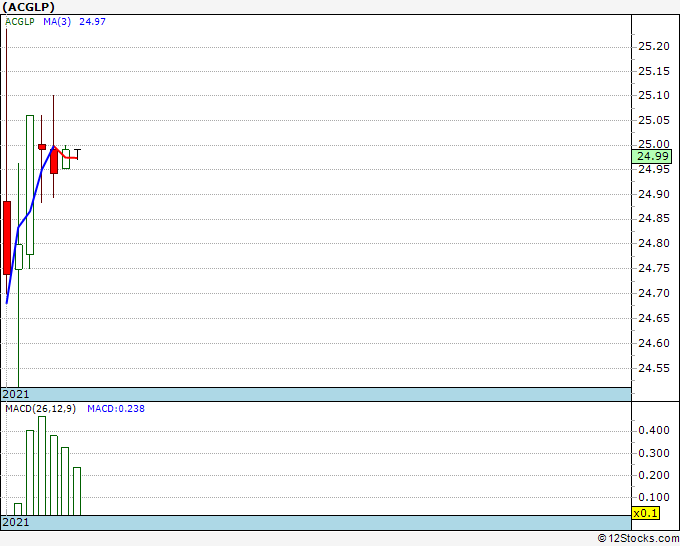Screen dimensions: 680x546
Task: Click the 24.80 price axis label
Action: pos(654,243)
